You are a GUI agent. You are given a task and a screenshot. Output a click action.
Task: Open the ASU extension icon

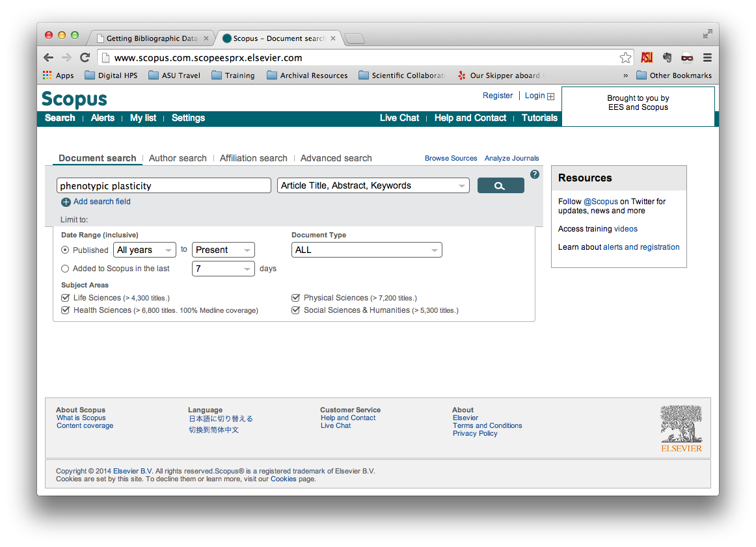(647, 58)
